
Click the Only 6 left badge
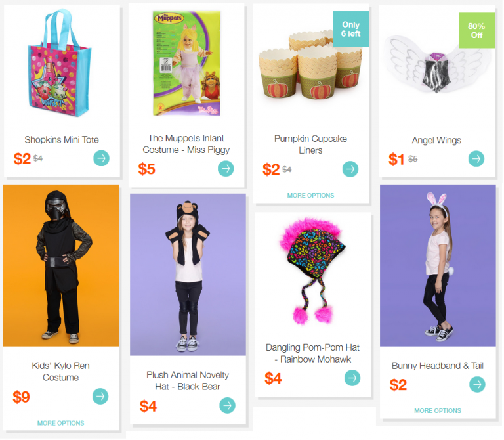click(x=350, y=29)
